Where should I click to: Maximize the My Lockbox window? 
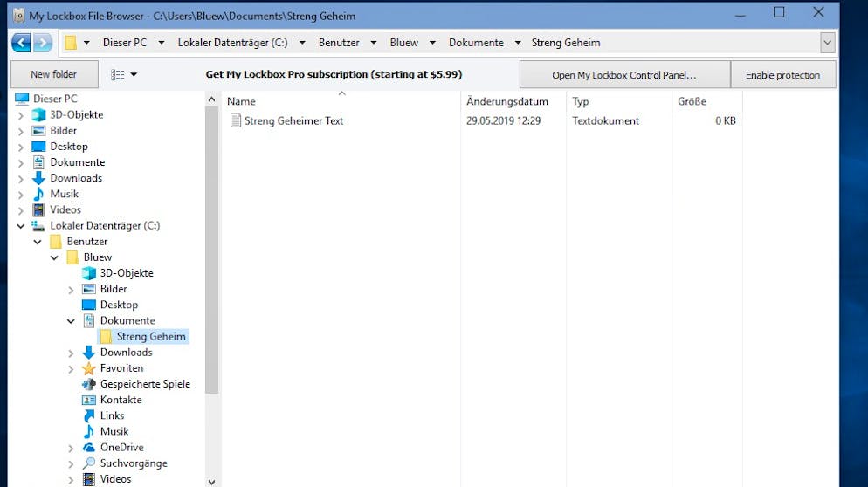pyautogui.click(x=779, y=12)
